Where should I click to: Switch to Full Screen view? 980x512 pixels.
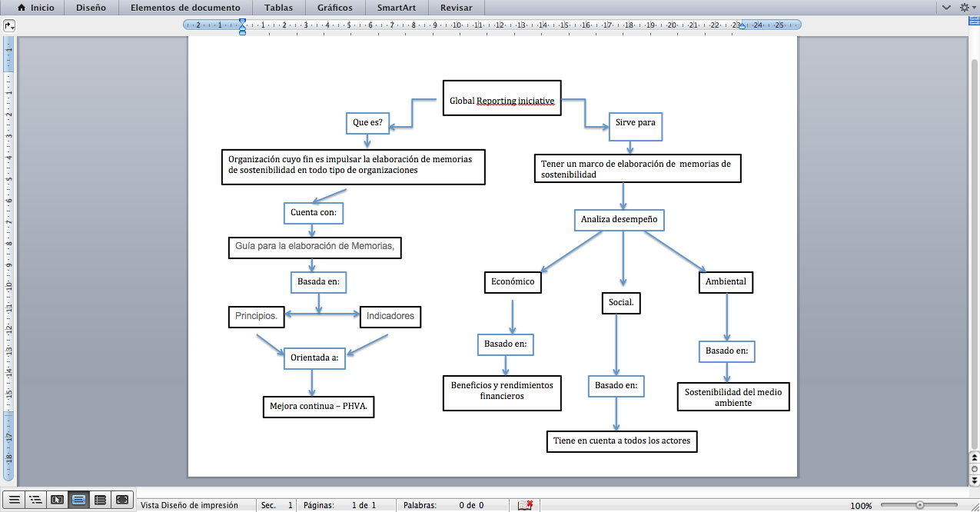click(122, 500)
